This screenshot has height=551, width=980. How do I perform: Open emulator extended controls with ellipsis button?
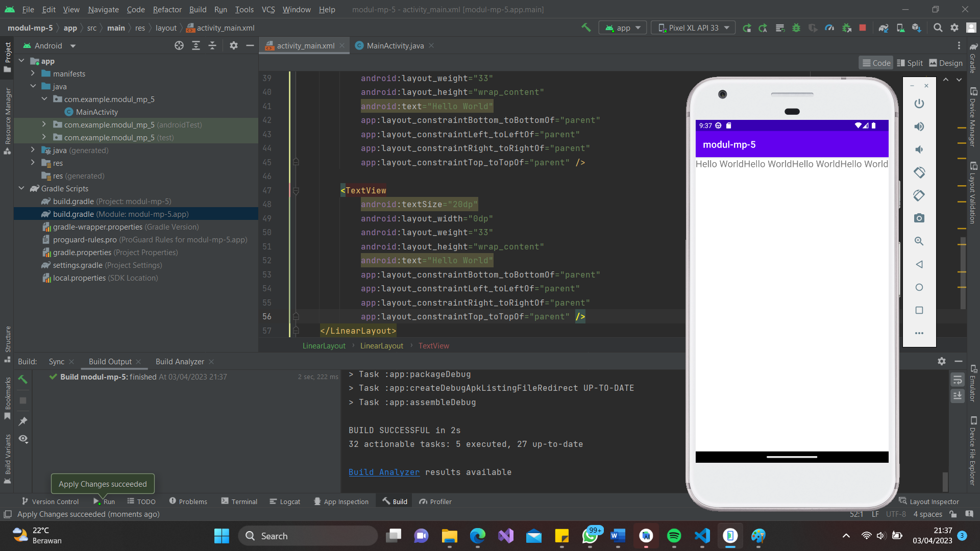tap(919, 333)
